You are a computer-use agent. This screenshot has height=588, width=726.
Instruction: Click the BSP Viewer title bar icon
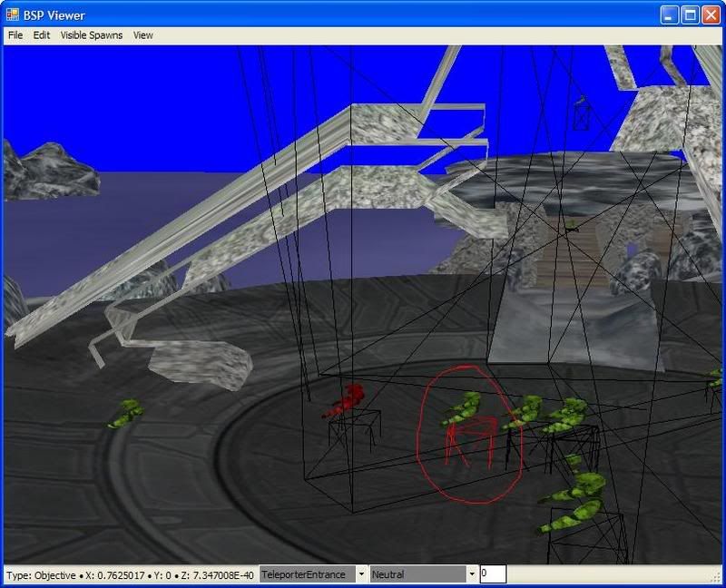[13, 15]
